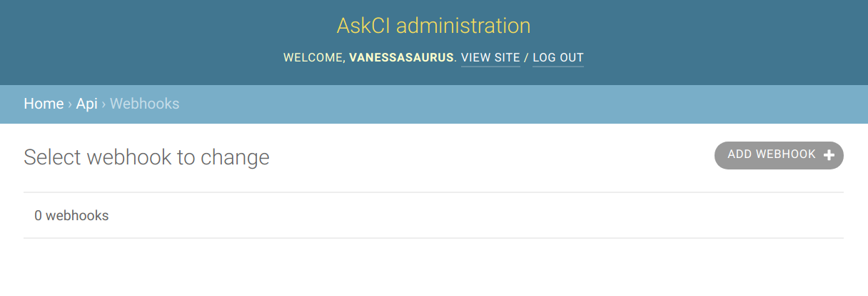Click the period after the VANESSASAURUS username
Image resolution: width=868 pixels, height=296 pixels.
tap(455, 58)
